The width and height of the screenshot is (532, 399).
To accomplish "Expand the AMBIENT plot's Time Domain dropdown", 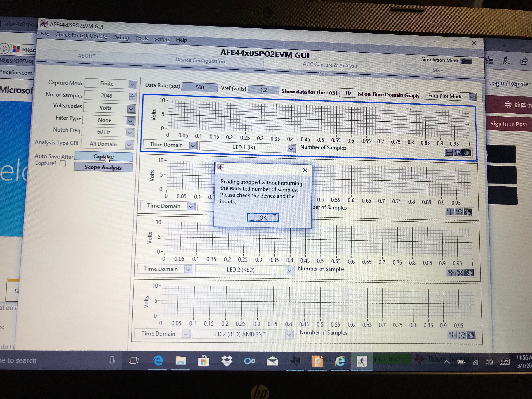I will 185,334.
